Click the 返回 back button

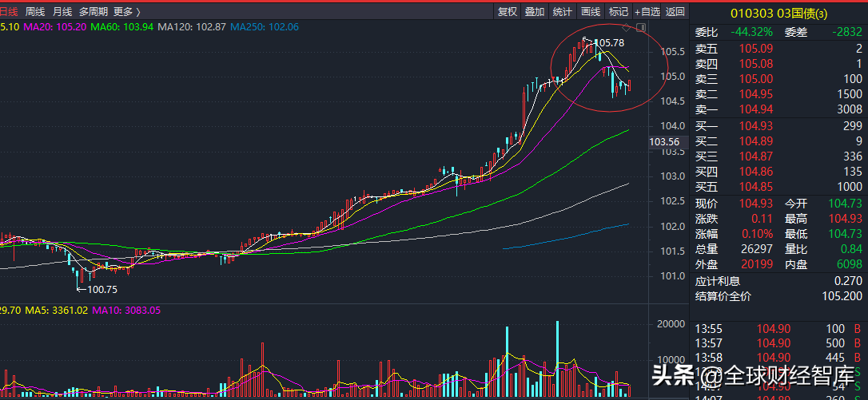675,11
